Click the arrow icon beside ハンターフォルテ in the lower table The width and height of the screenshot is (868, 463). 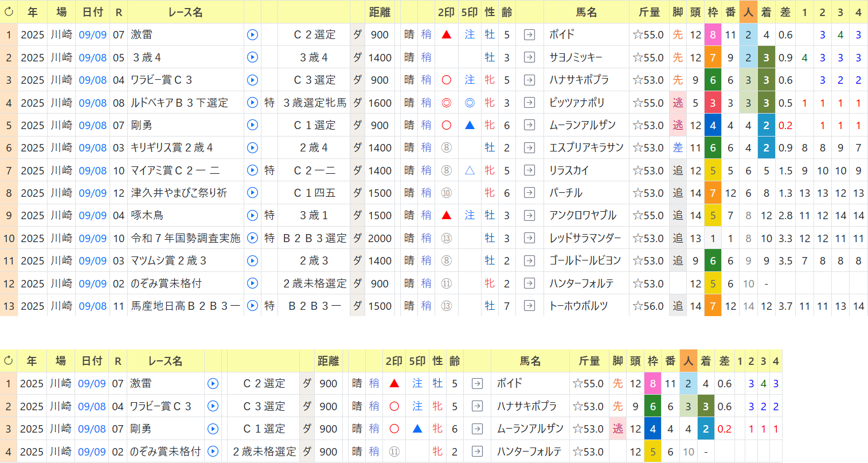(x=477, y=452)
